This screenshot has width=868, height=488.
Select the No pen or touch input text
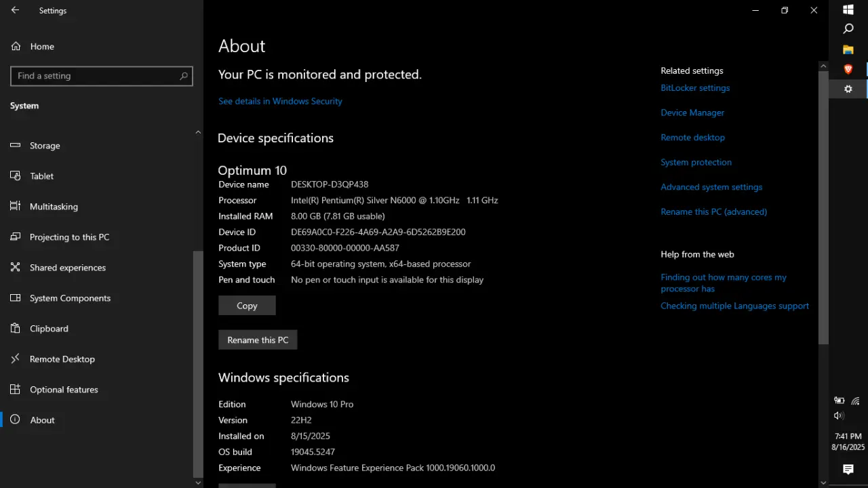coord(387,280)
